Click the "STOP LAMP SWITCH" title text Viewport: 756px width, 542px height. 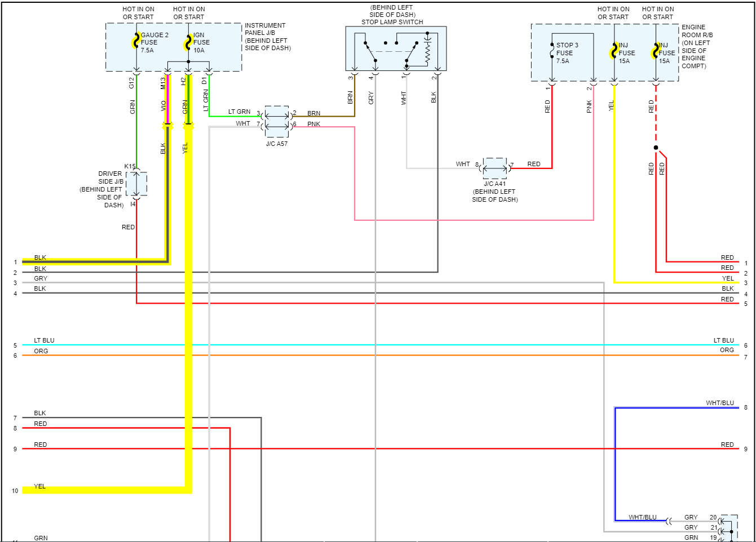tap(392, 22)
